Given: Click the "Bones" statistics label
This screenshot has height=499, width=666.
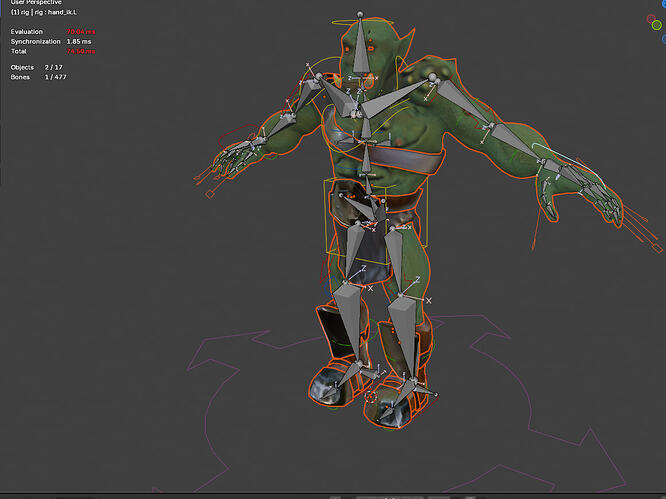Looking at the screenshot, I should pyautogui.click(x=20, y=77).
